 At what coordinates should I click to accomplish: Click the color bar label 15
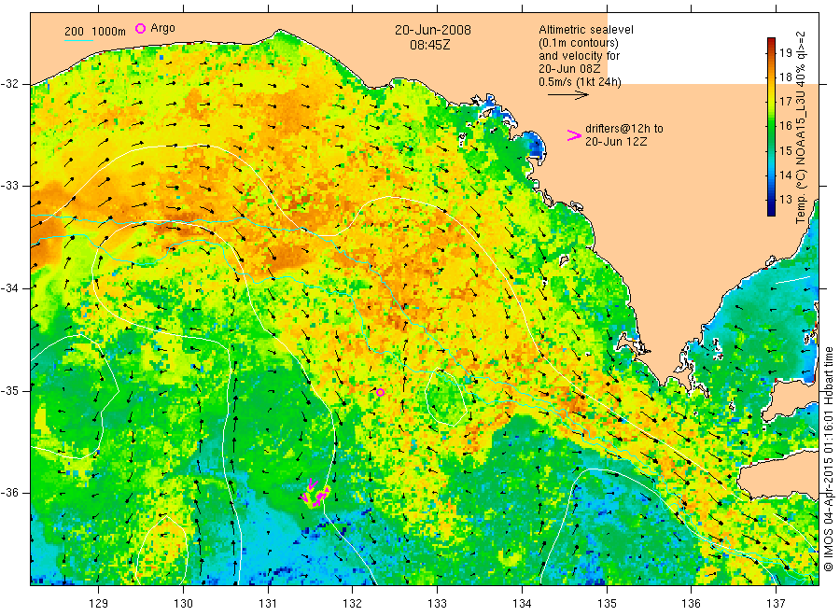(x=786, y=150)
